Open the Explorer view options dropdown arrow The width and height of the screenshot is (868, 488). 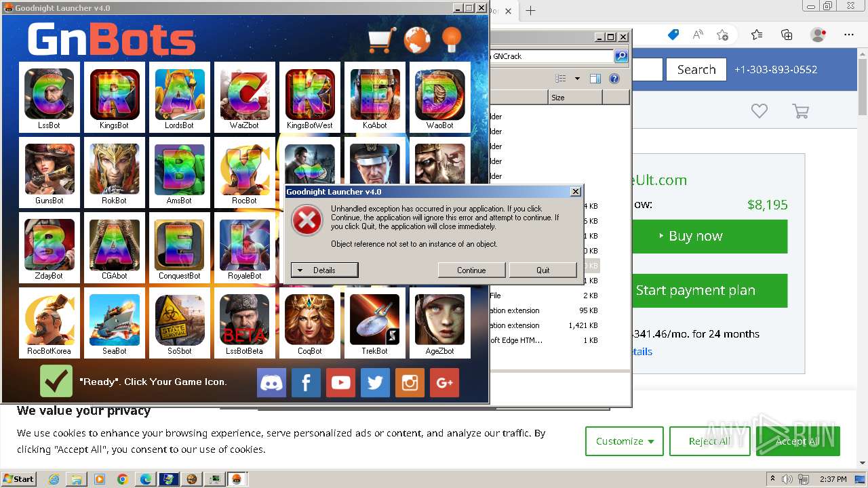coord(577,79)
